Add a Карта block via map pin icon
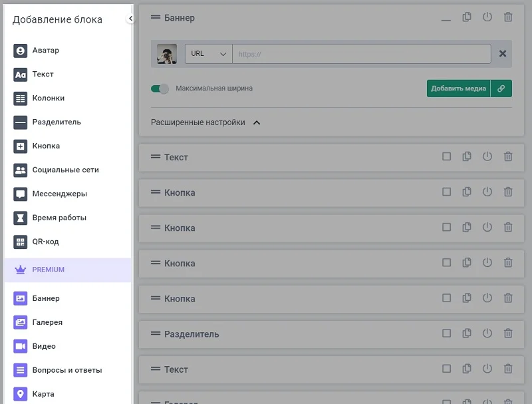 [x=20, y=394]
